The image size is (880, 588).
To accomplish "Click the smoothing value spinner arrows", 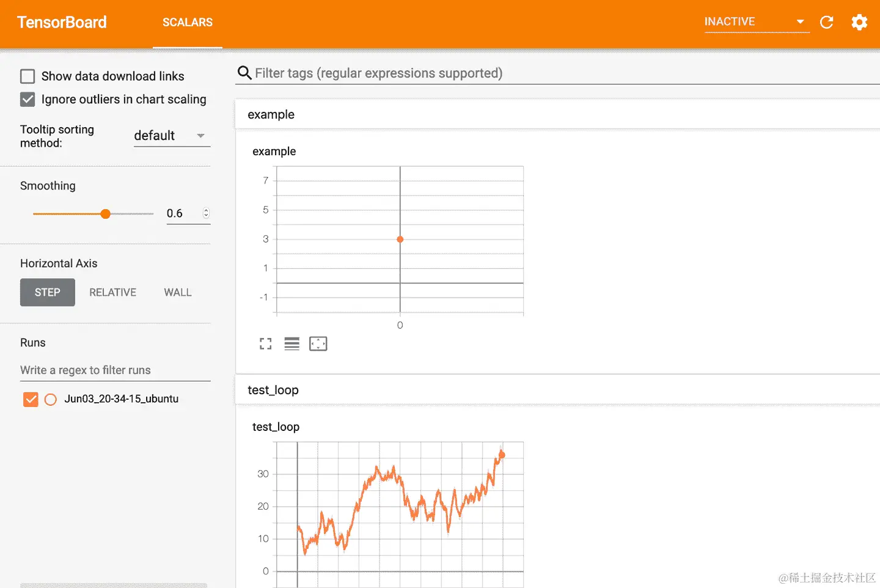I will [x=206, y=213].
